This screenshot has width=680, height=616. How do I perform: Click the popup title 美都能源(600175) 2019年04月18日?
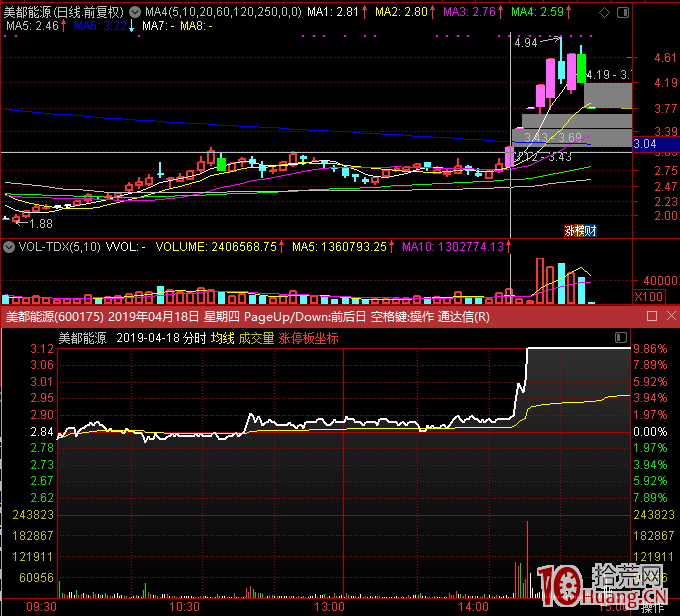(102, 317)
